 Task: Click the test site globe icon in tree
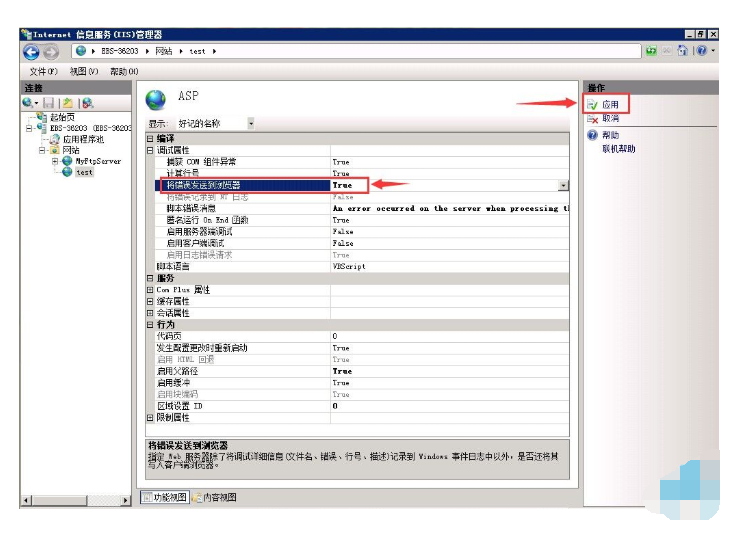[67, 172]
